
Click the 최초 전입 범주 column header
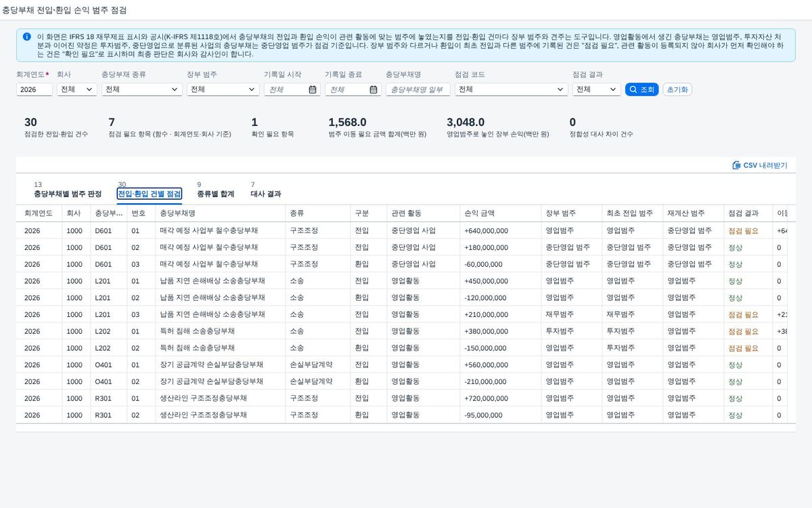tap(633, 213)
